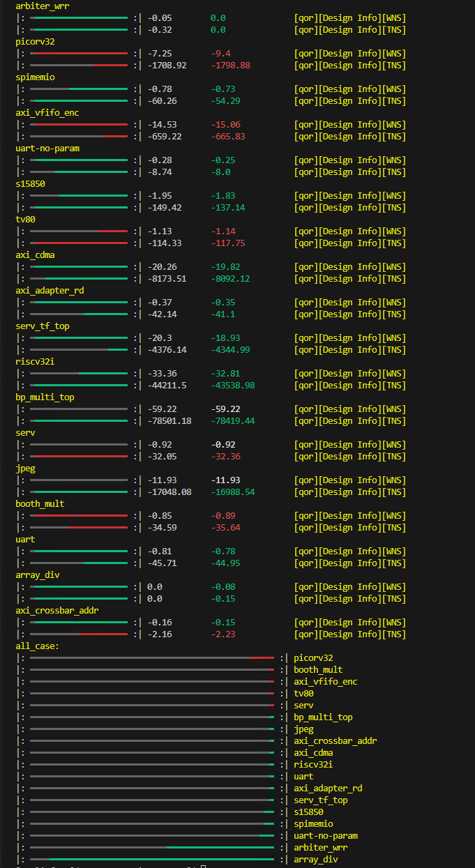The width and height of the screenshot is (475, 868).
Task: Select the s15850 section heading
Action: [x=30, y=184]
